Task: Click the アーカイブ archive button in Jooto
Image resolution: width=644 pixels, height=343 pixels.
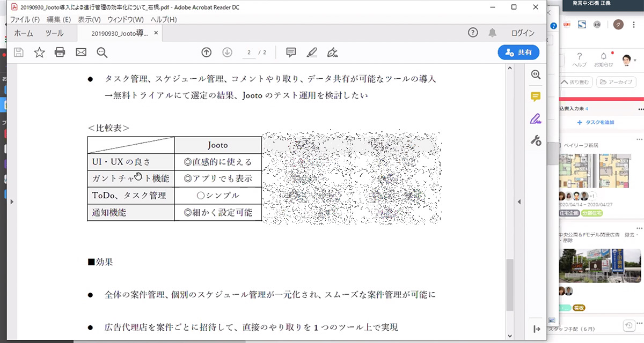Action: 616,82
